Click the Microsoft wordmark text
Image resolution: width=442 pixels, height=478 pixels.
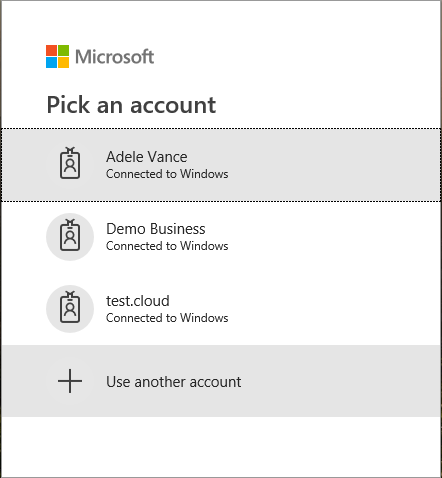[114, 57]
